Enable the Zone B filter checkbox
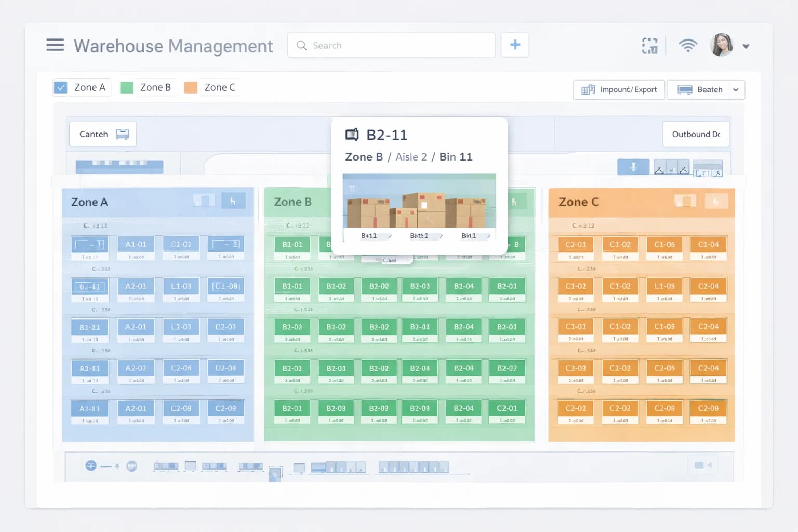 pos(126,87)
